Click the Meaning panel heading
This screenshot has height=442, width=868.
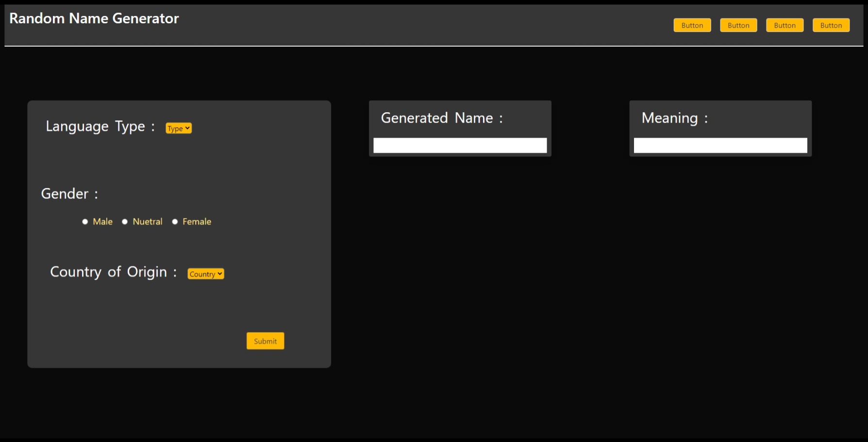click(674, 118)
